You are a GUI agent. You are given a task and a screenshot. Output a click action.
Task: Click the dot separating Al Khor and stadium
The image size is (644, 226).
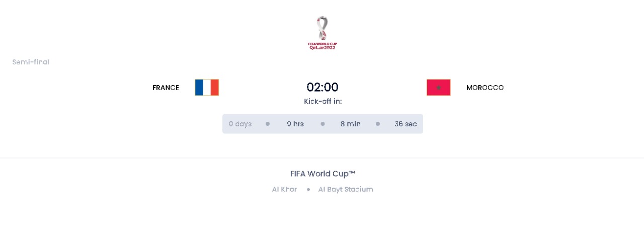coord(308,190)
